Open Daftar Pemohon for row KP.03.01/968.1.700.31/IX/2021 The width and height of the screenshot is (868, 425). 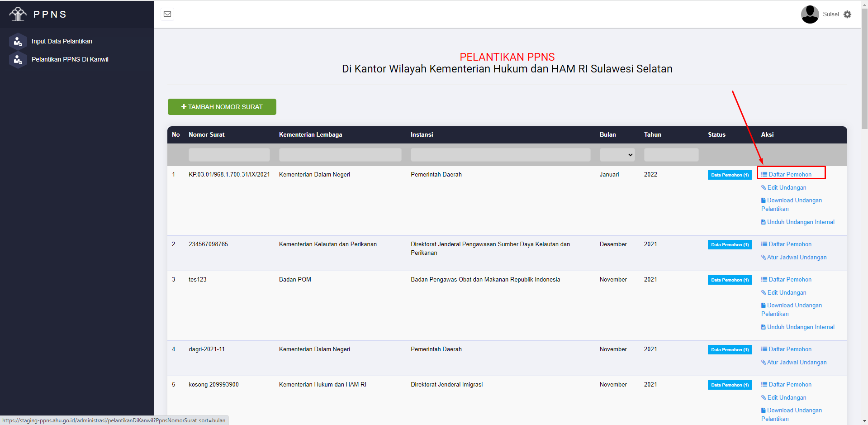786,174
